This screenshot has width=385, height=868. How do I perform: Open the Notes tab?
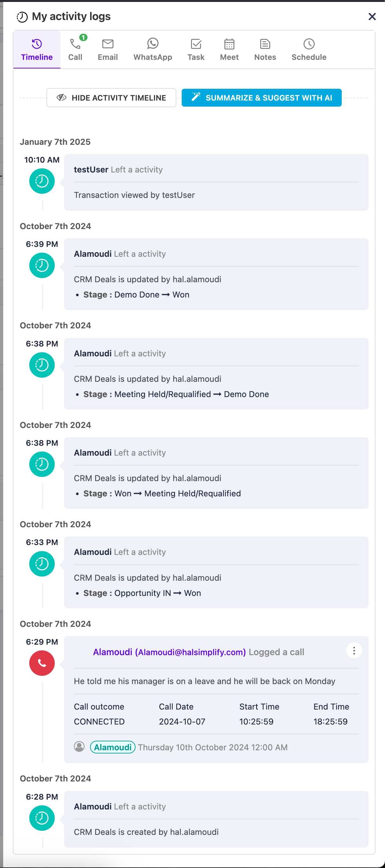pyautogui.click(x=265, y=50)
